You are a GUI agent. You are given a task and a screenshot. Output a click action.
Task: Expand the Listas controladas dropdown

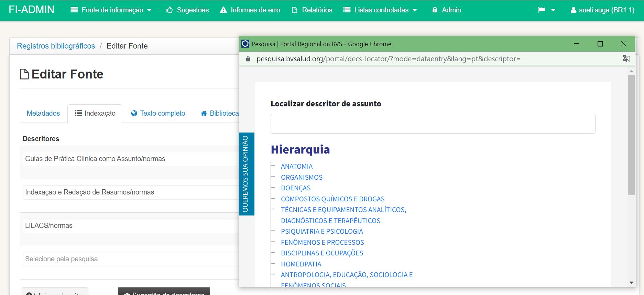[x=380, y=10]
